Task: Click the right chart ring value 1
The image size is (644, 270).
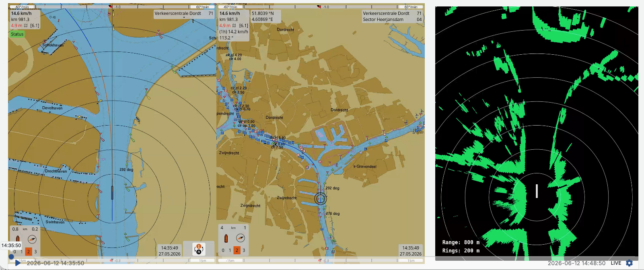Action: coord(245,228)
